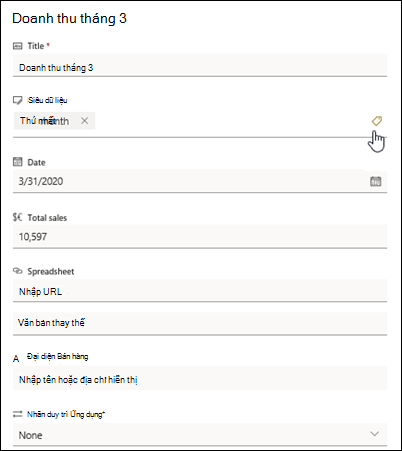The height and width of the screenshot is (451, 402).
Task: Open the metadata tag picker icon
Action: tap(377, 121)
